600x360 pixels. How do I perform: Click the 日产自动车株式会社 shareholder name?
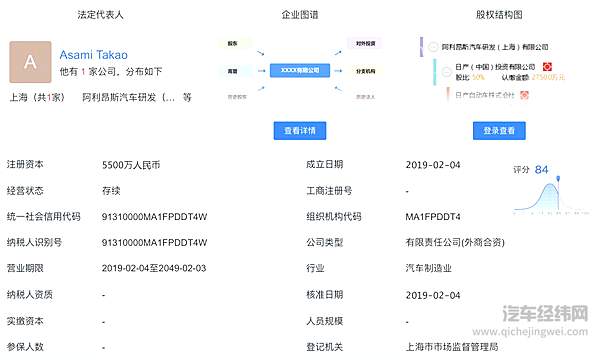(485, 95)
